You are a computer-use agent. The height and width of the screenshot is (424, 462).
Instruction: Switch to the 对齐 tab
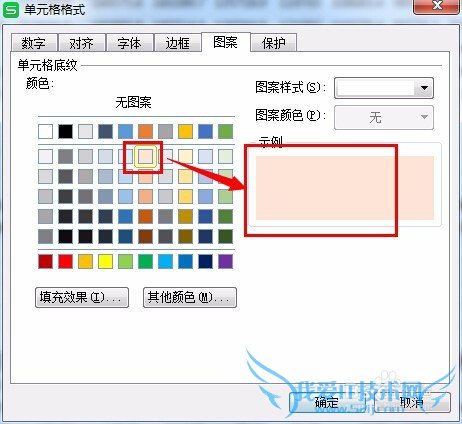pyautogui.click(x=82, y=43)
